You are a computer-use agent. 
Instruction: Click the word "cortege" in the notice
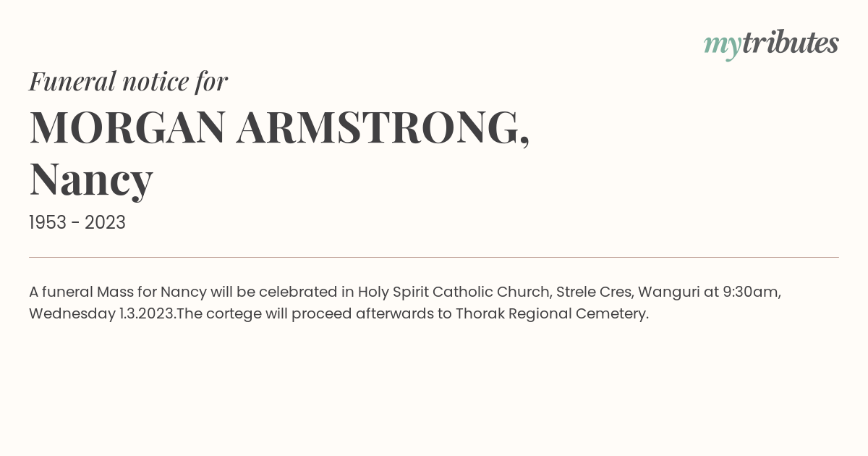tap(233, 315)
